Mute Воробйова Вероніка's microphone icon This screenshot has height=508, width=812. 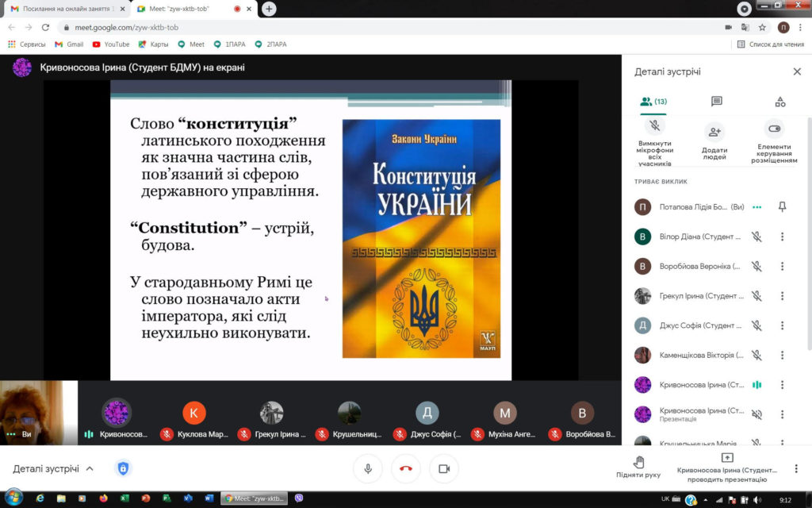point(756,267)
